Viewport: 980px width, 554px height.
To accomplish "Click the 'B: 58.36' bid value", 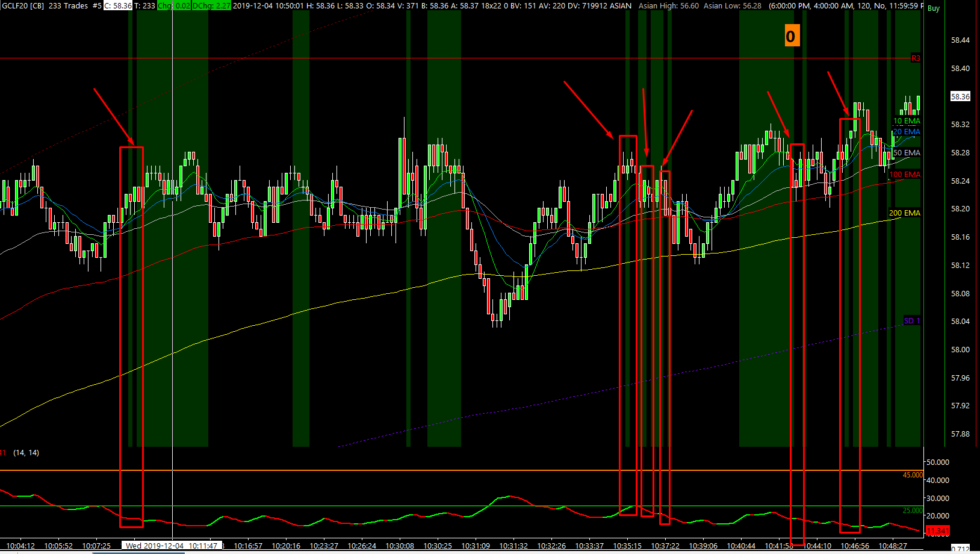I will (x=435, y=5).
